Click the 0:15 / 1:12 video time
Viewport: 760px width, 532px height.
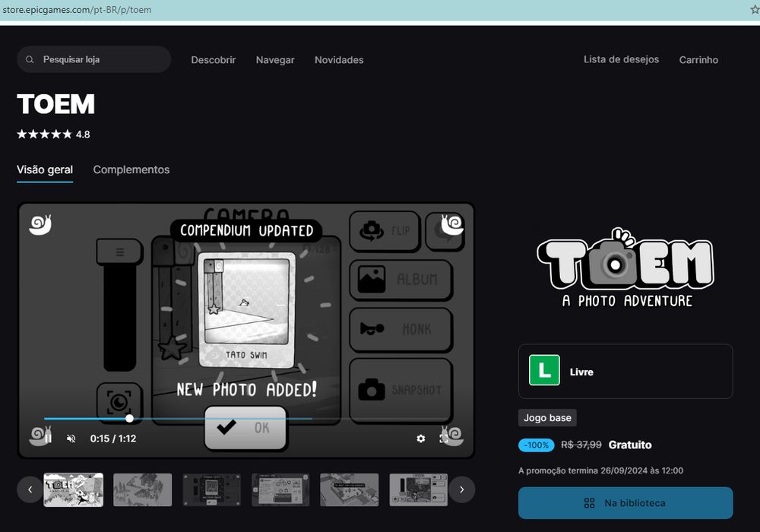point(113,439)
